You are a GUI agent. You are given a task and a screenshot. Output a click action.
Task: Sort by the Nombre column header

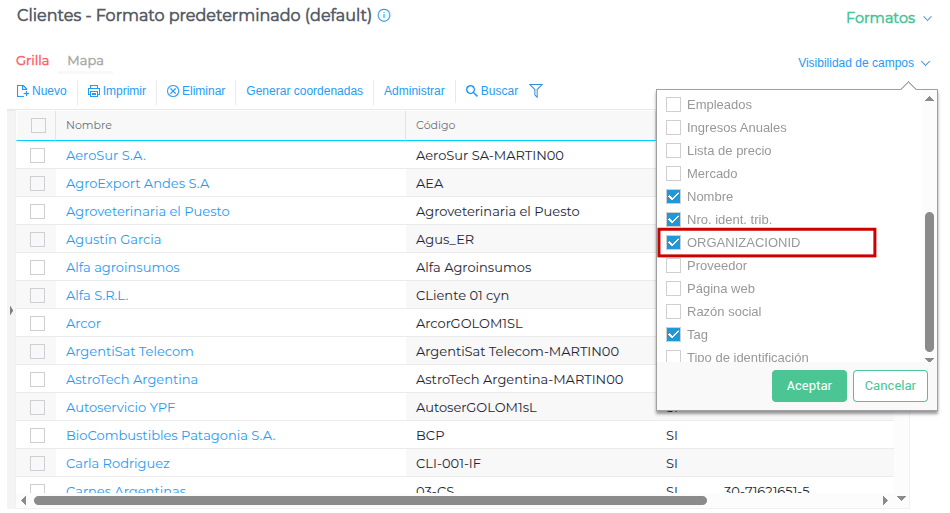pos(89,125)
